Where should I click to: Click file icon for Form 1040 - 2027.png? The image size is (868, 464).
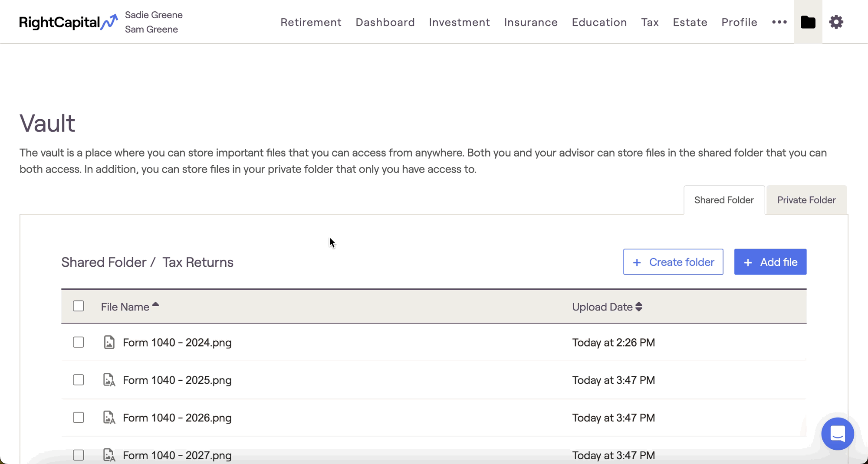pos(109,455)
